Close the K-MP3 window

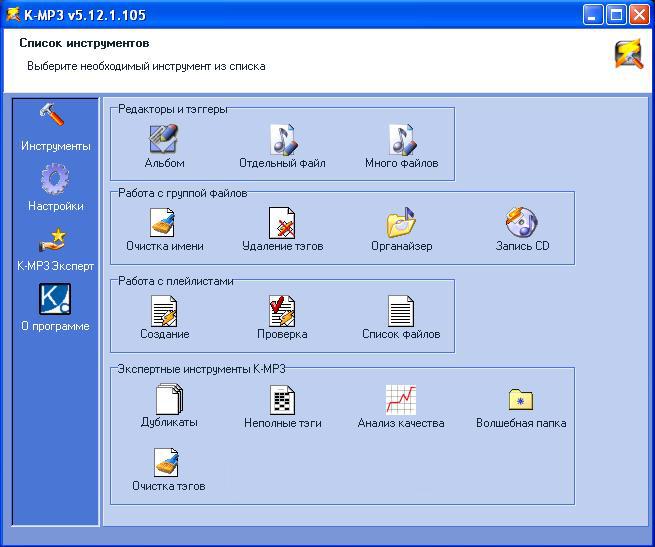[x=639, y=15]
